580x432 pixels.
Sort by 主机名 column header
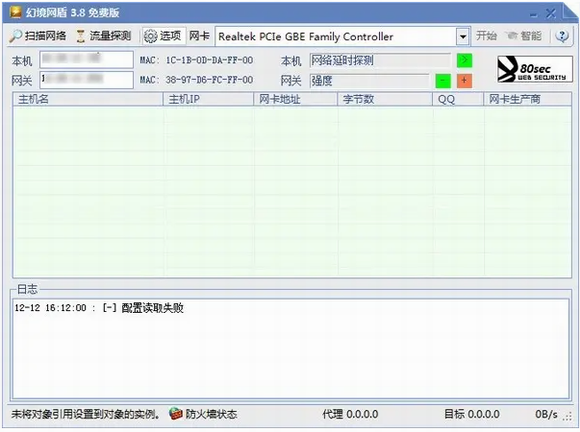[x=88, y=99]
